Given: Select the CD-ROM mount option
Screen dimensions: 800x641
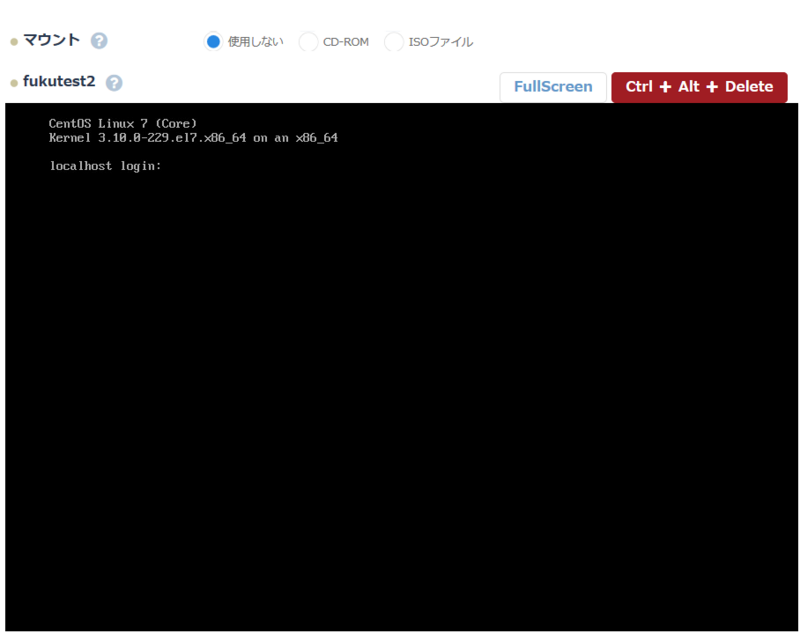Looking at the screenshot, I should click(307, 42).
